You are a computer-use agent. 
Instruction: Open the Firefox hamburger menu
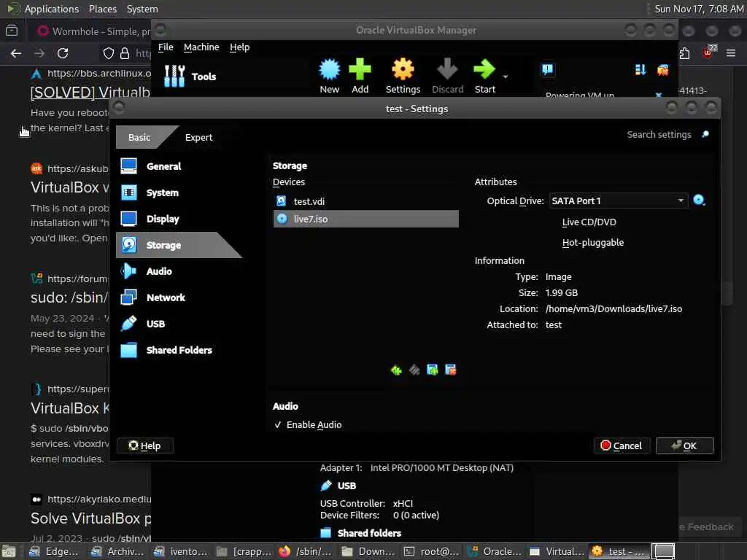click(731, 53)
